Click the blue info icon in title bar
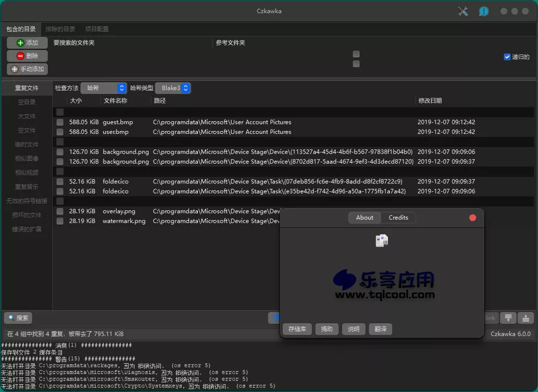 click(x=484, y=11)
